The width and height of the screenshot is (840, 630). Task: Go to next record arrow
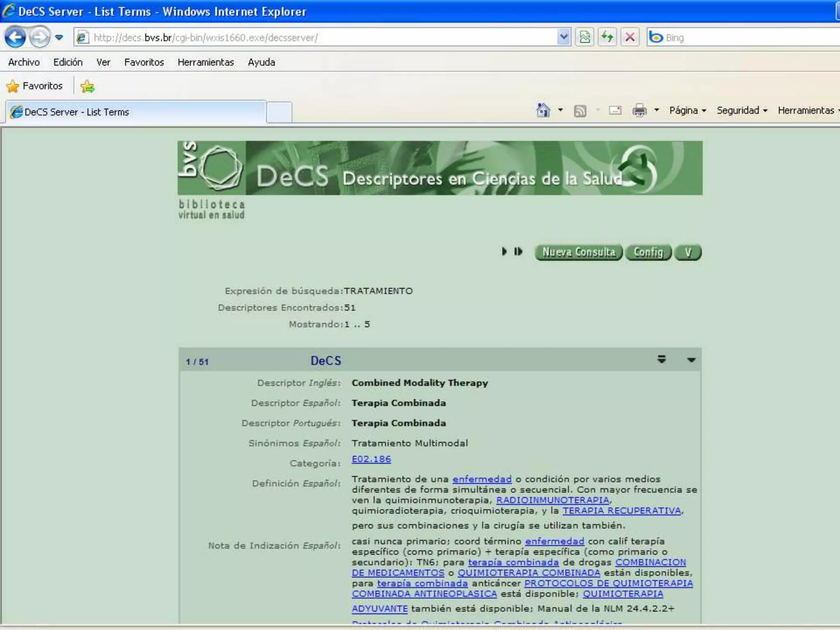(504, 251)
